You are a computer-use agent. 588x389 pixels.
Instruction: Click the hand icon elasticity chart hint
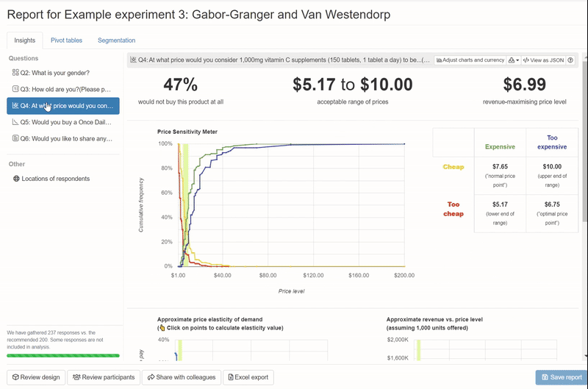click(162, 328)
